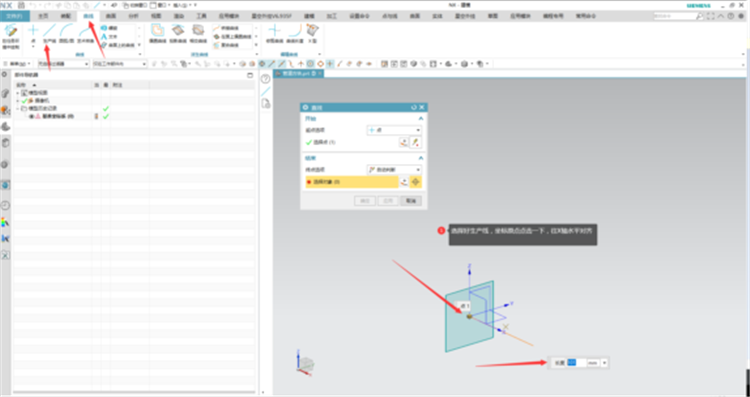
Task: Click the point constructor icon in the Start section
Action: coord(404,142)
